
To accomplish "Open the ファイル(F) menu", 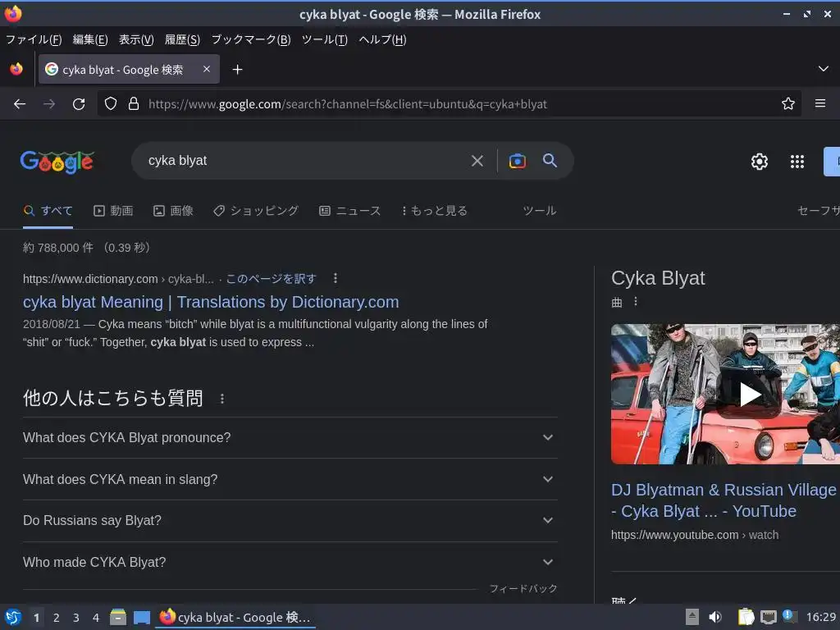I will (33, 39).
